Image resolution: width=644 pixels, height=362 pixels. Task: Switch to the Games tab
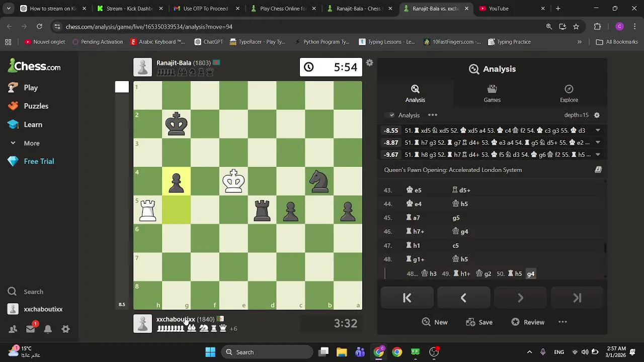492,94
